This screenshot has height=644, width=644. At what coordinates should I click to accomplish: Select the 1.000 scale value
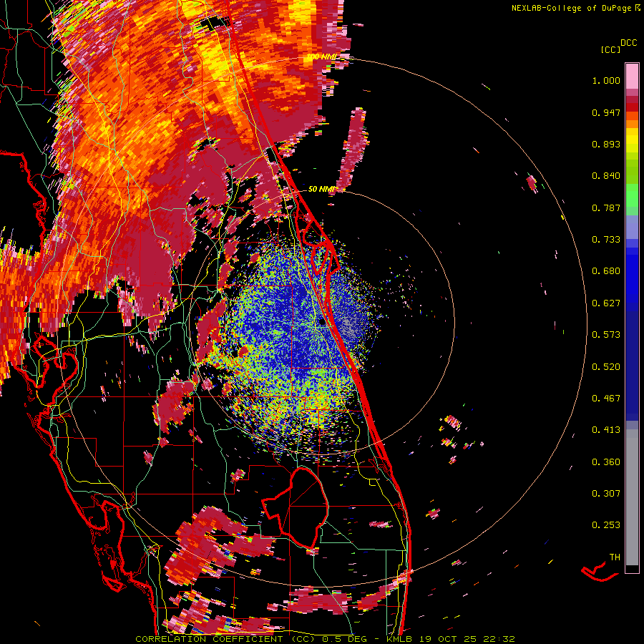click(606, 80)
